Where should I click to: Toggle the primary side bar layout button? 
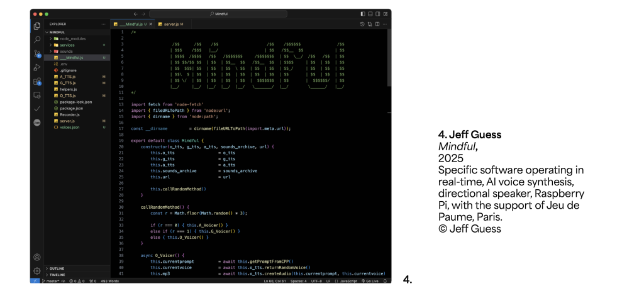pyautogui.click(x=363, y=14)
